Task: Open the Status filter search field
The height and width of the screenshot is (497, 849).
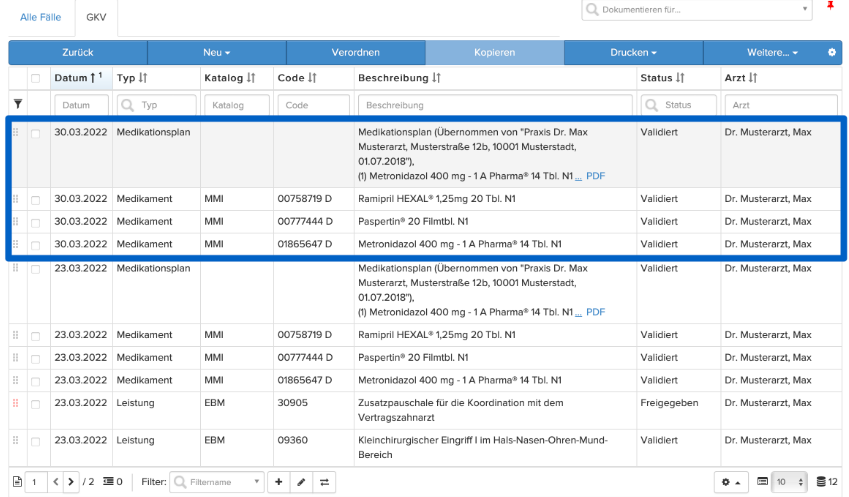Action: pos(678,105)
